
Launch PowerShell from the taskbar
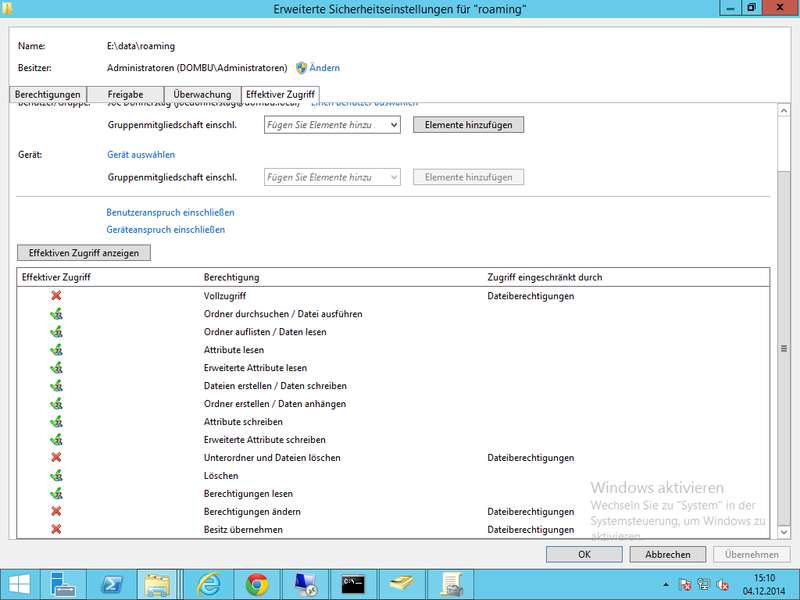click(x=111, y=584)
